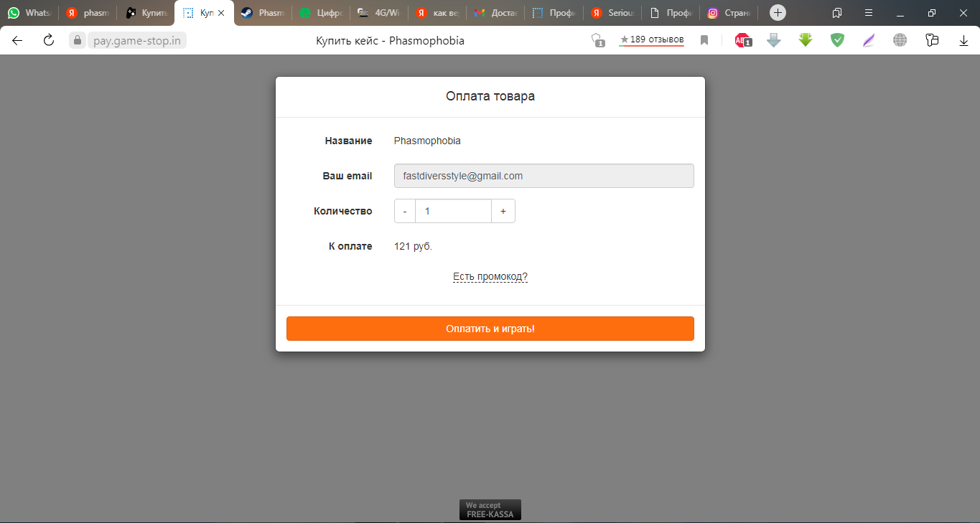The image size is (980, 523).
Task: Bookmark this page with the bookmark icon
Action: (x=704, y=40)
